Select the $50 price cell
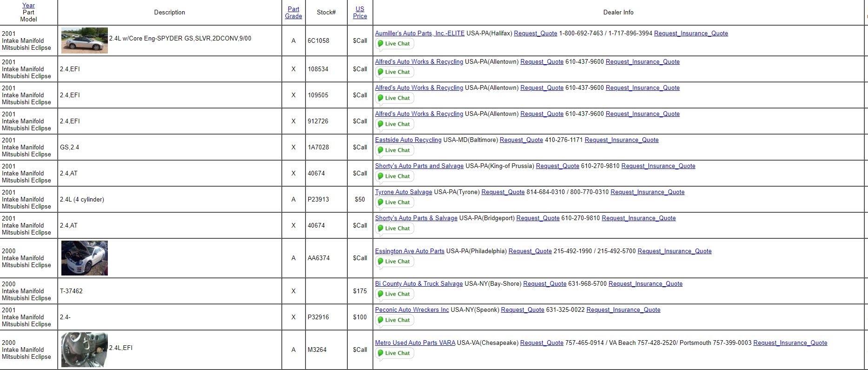The width and height of the screenshot is (868, 370). (360, 200)
